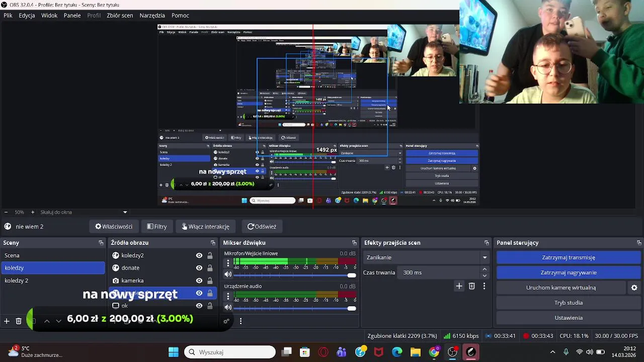Enable Tryb studia
The width and height of the screenshot is (644, 362).
[x=569, y=303]
